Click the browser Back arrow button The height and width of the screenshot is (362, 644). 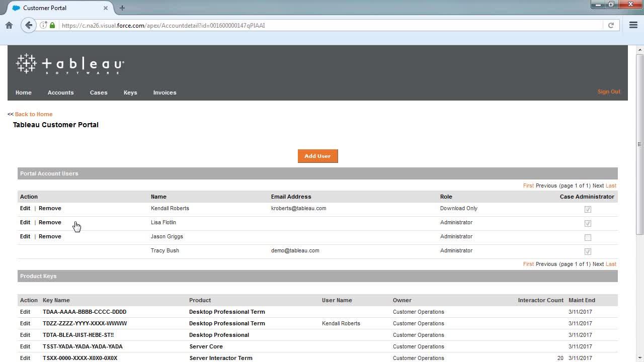tap(29, 25)
